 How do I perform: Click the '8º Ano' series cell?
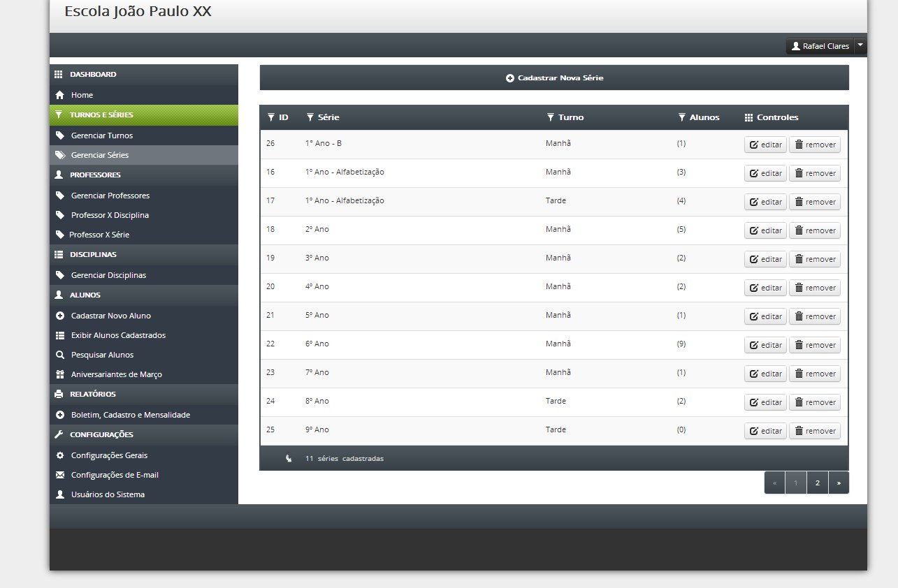[x=317, y=401]
